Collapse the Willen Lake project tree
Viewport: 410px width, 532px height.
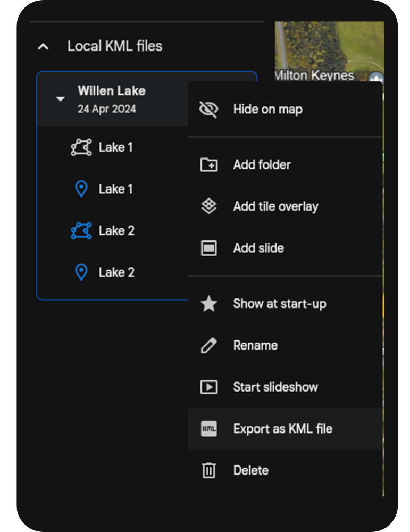pyautogui.click(x=61, y=99)
